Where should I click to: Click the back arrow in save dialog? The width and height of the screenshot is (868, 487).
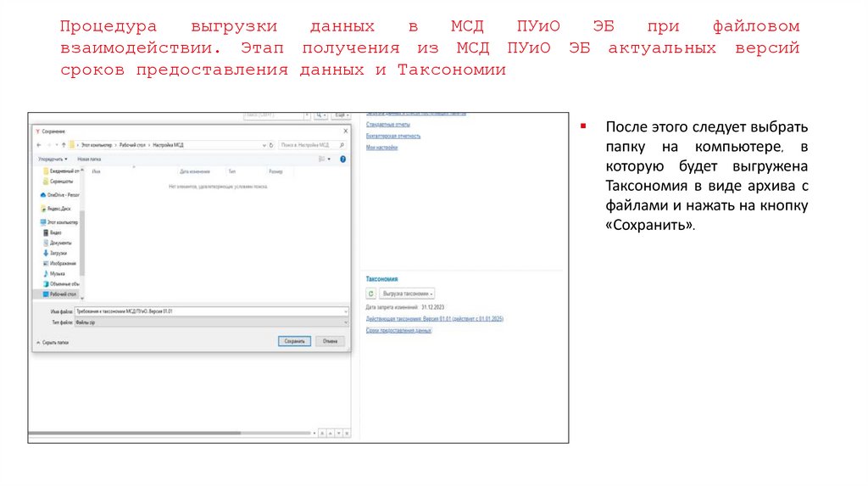39,145
